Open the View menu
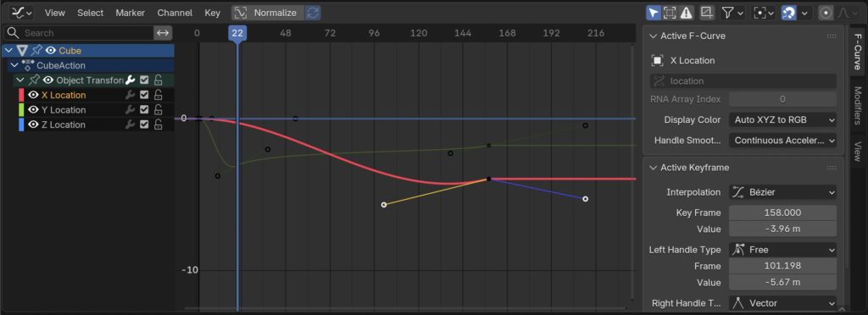Image resolution: width=868 pixels, height=315 pixels. tap(55, 13)
